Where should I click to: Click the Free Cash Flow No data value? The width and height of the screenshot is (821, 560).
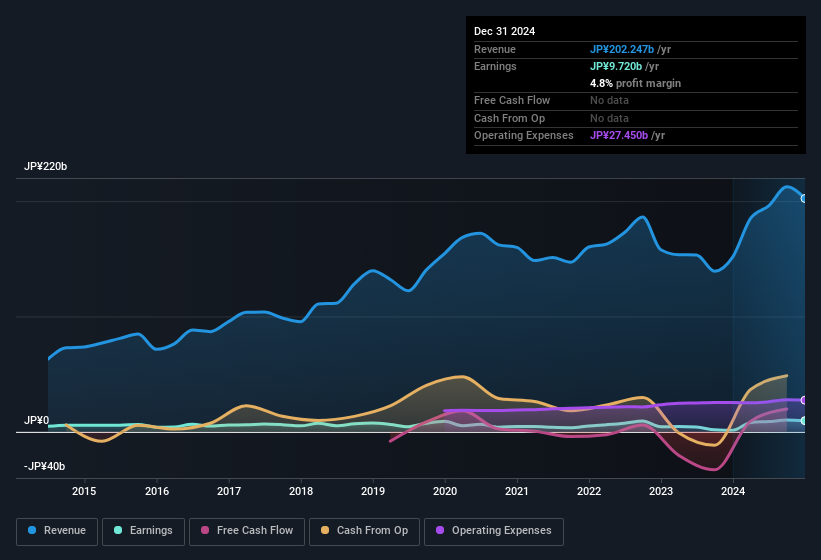click(x=609, y=100)
